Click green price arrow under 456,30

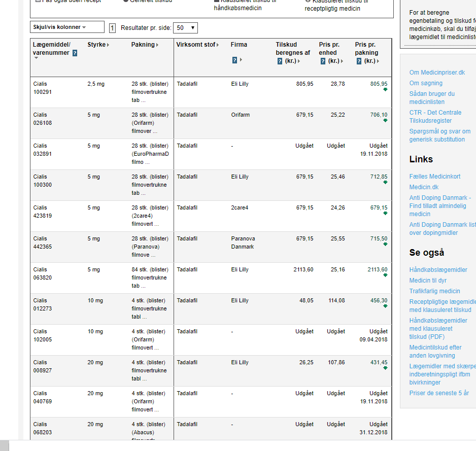(385, 306)
